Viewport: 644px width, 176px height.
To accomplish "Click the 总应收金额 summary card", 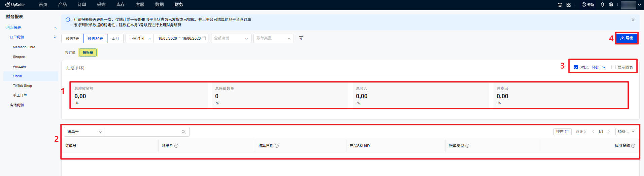I will tap(139, 95).
